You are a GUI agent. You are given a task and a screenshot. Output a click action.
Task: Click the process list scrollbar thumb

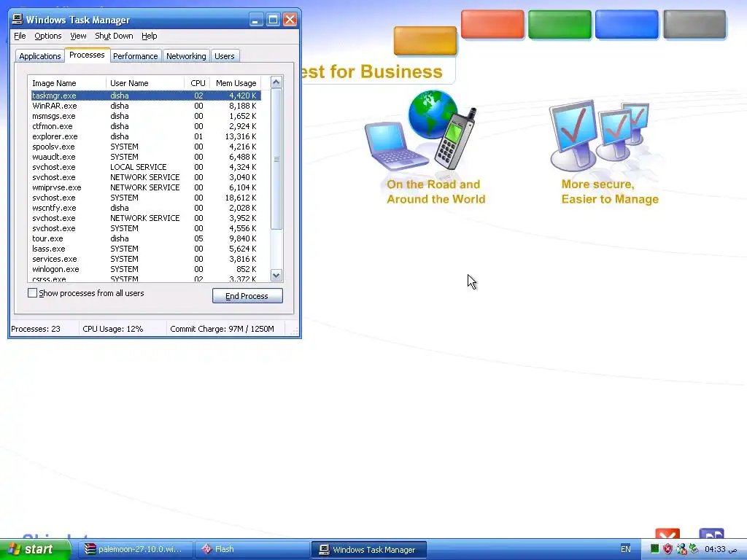coord(276,159)
